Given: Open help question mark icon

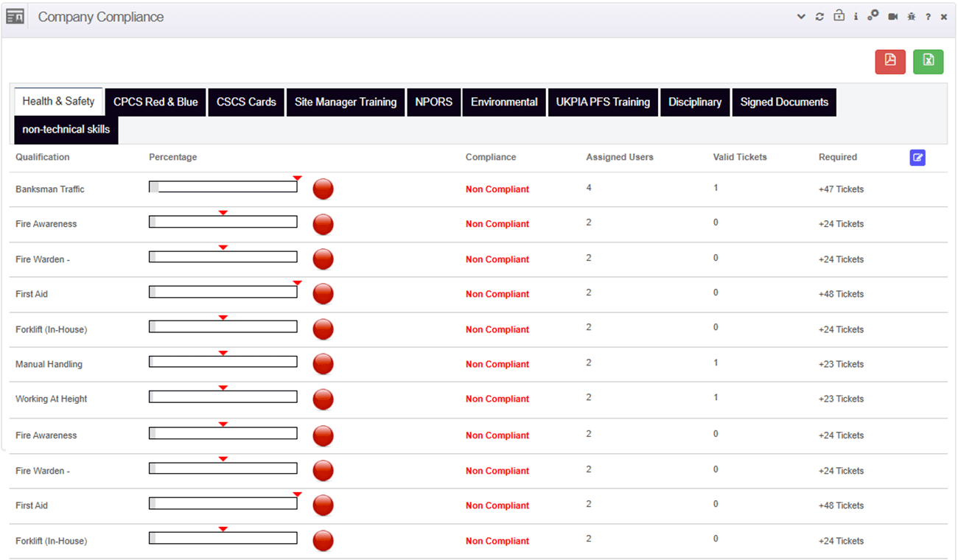Looking at the screenshot, I should 928,17.
